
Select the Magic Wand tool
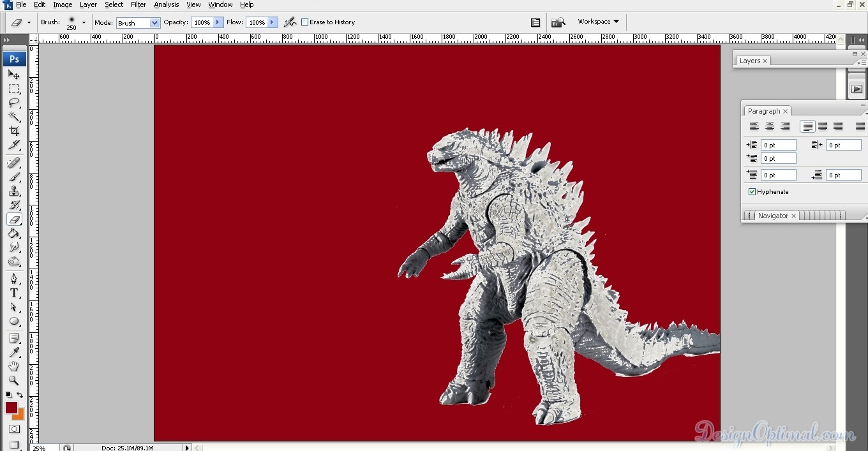click(x=14, y=117)
